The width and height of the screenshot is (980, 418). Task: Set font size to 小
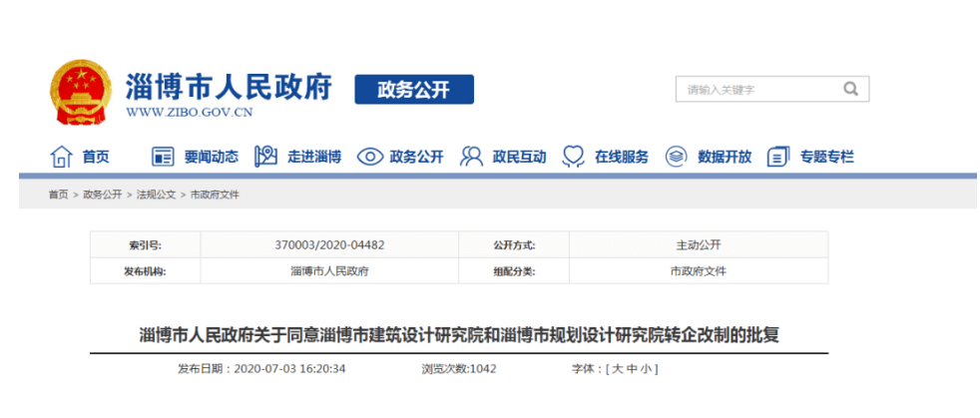(645, 369)
